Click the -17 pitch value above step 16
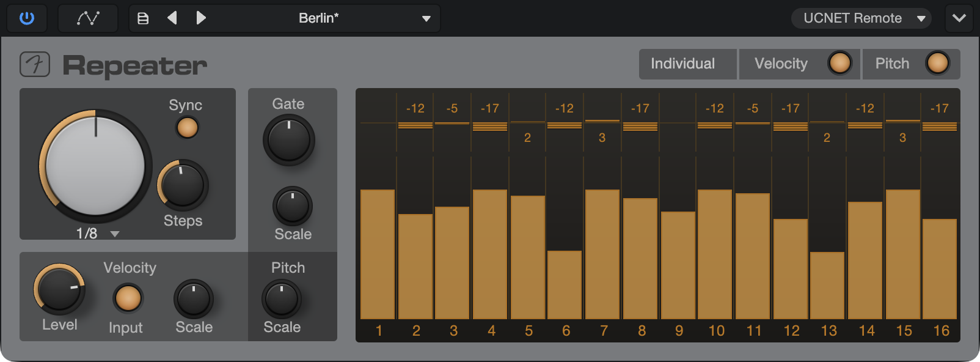Image resolution: width=980 pixels, height=362 pixels. point(940,108)
